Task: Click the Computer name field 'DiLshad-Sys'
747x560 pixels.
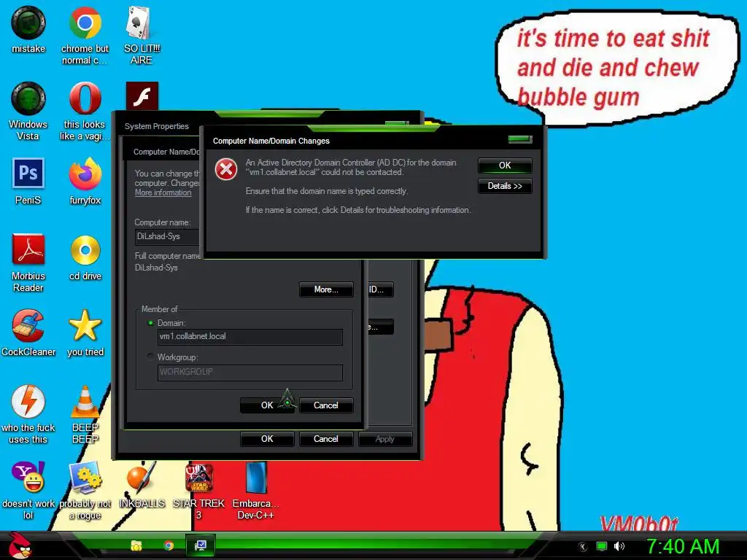Action: click(x=167, y=236)
